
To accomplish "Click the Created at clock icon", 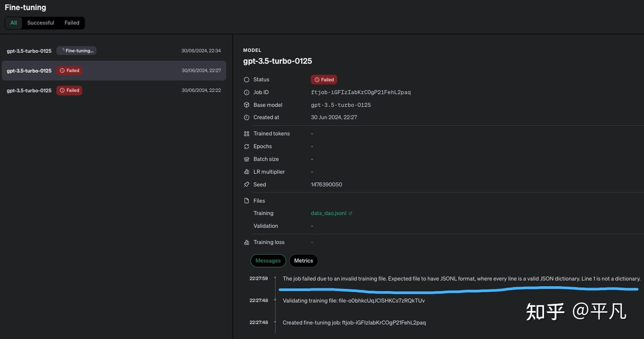I will tap(246, 117).
